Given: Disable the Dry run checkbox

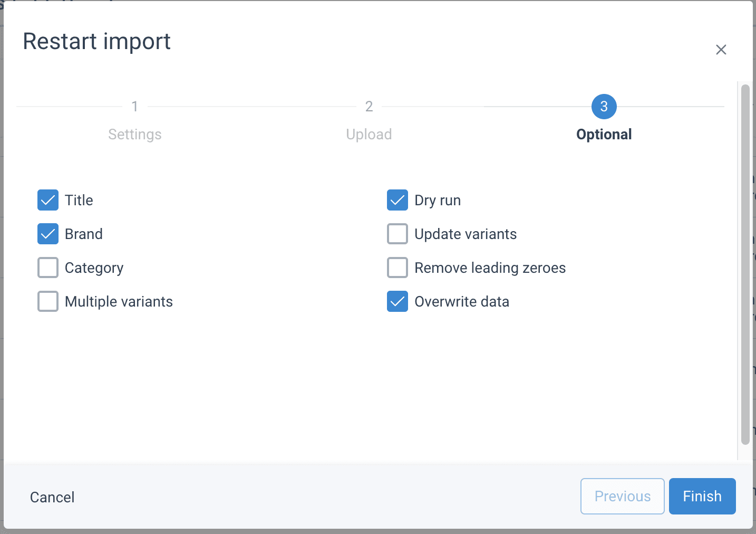Looking at the screenshot, I should coord(398,201).
